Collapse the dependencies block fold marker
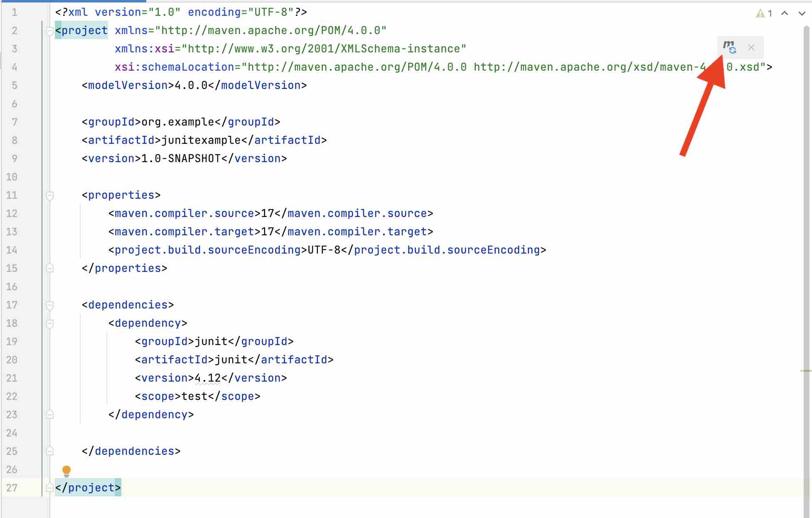 pyautogui.click(x=50, y=305)
